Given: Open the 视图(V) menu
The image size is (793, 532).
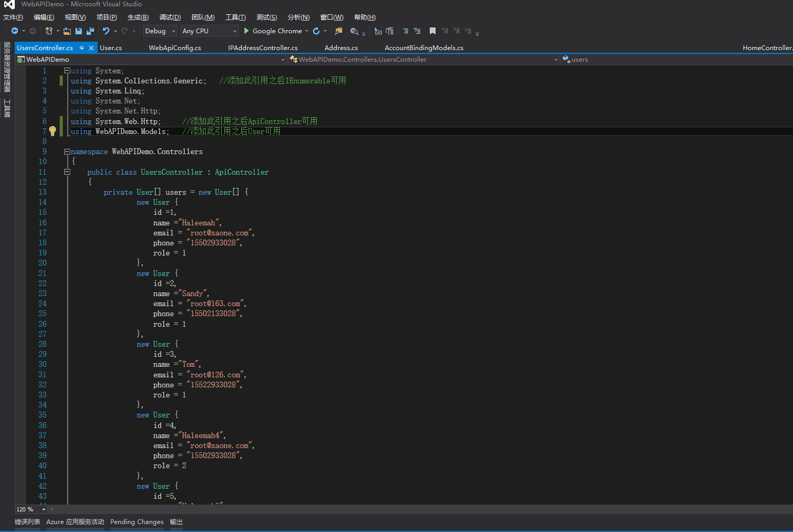Looking at the screenshot, I should pyautogui.click(x=75, y=17).
